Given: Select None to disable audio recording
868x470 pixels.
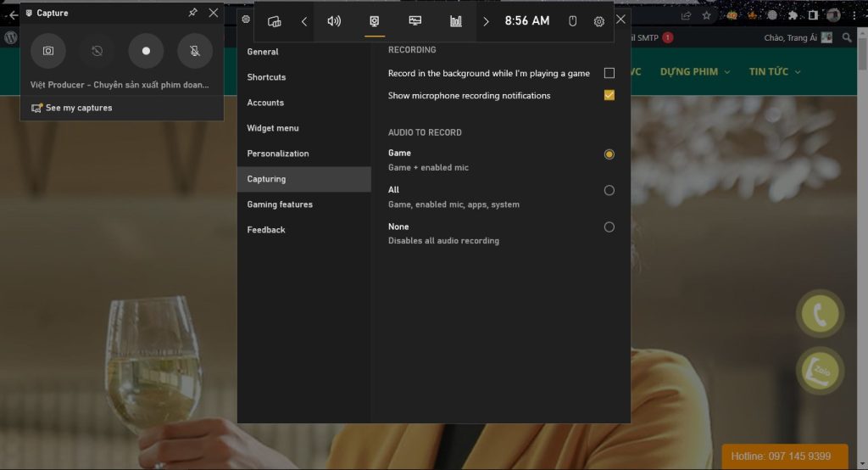Looking at the screenshot, I should click(x=609, y=227).
